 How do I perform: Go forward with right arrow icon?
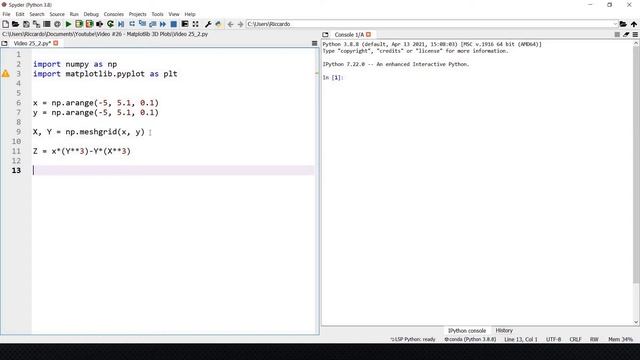tap(240, 24)
